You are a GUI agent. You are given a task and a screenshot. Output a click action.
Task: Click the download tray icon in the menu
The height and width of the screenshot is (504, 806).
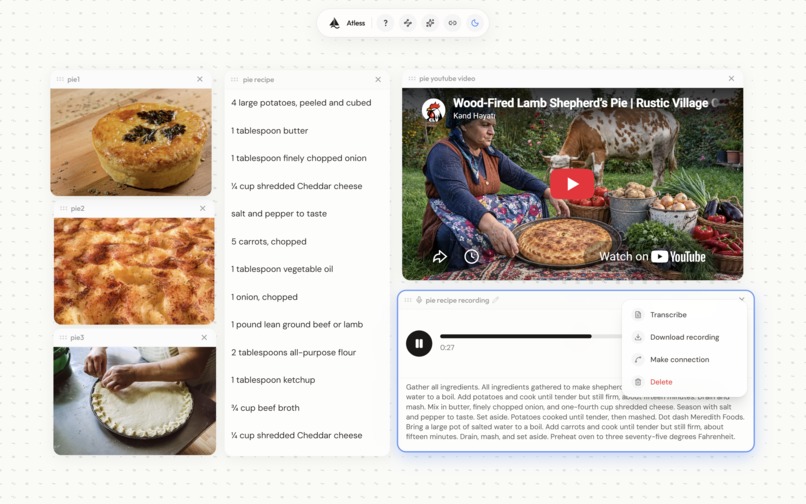(x=638, y=337)
